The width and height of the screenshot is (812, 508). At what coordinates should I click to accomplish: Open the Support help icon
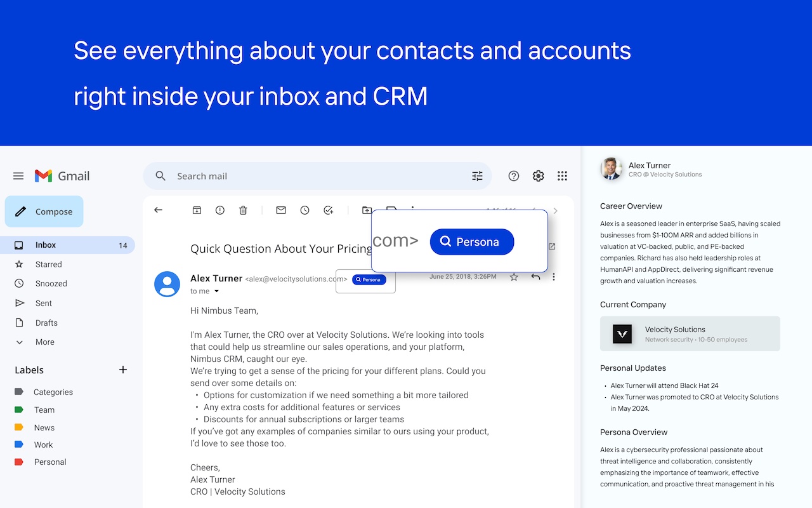pyautogui.click(x=514, y=176)
